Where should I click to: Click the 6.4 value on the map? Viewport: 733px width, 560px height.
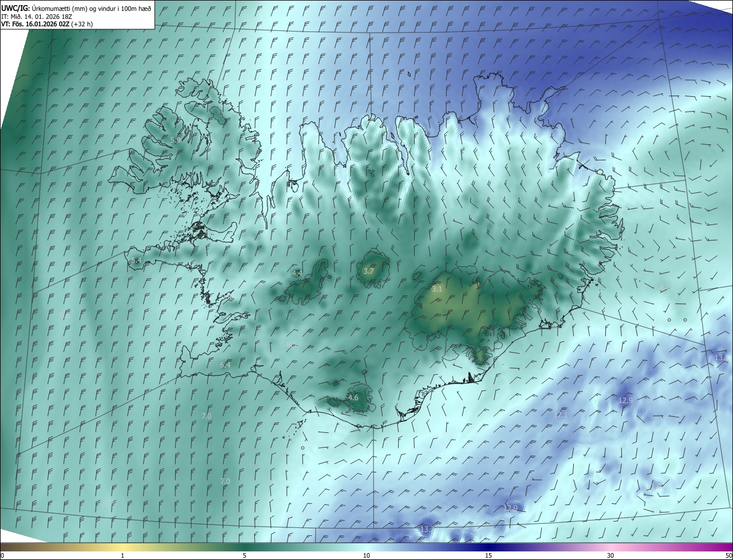point(225,365)
